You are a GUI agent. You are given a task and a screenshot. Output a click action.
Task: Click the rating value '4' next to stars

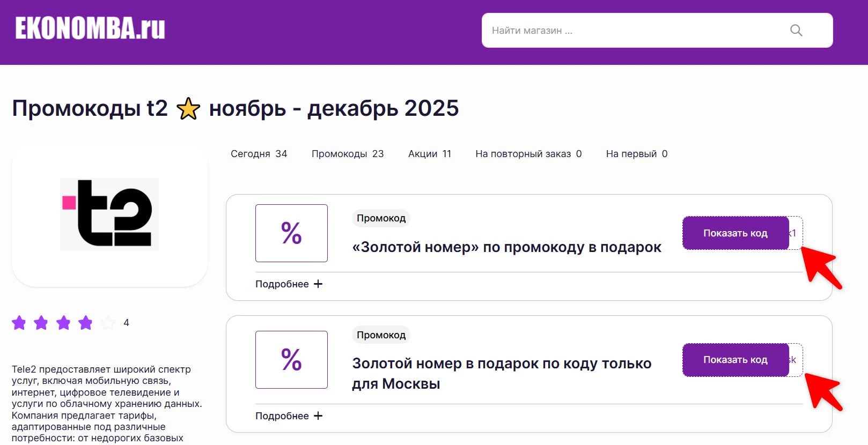126,323
